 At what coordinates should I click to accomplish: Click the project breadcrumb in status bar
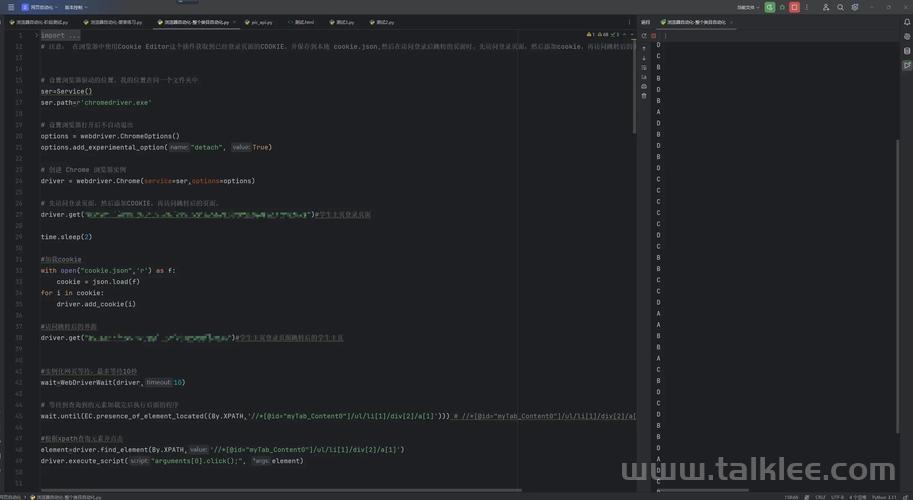pos(10,497)
